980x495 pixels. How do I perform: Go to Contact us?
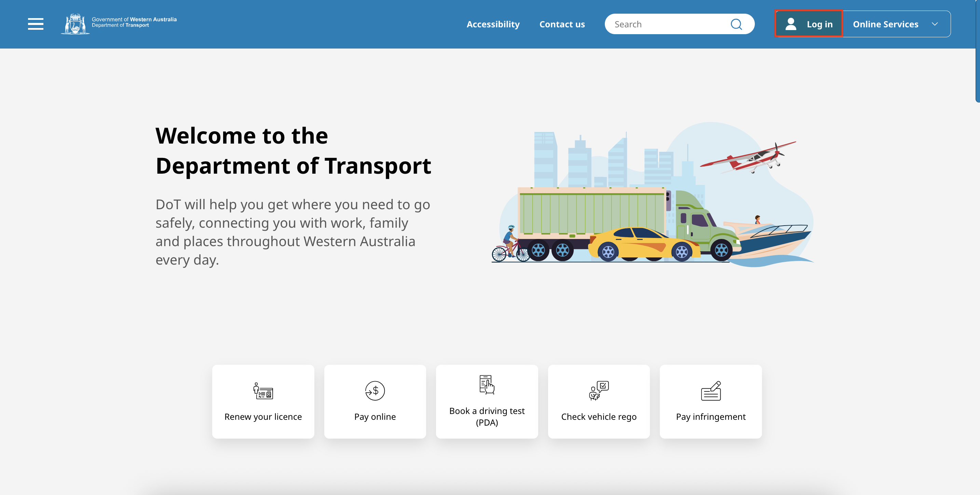562,24
